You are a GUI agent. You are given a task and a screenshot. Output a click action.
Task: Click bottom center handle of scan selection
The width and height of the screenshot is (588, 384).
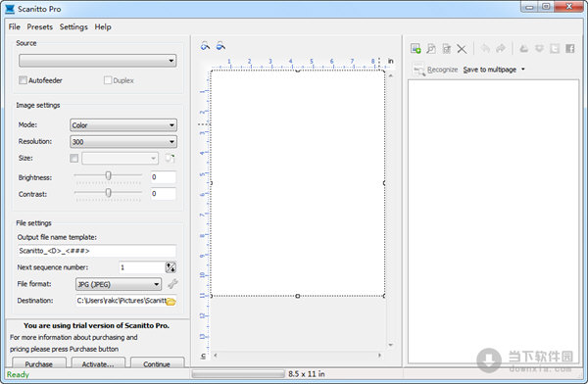coord(298,296)
